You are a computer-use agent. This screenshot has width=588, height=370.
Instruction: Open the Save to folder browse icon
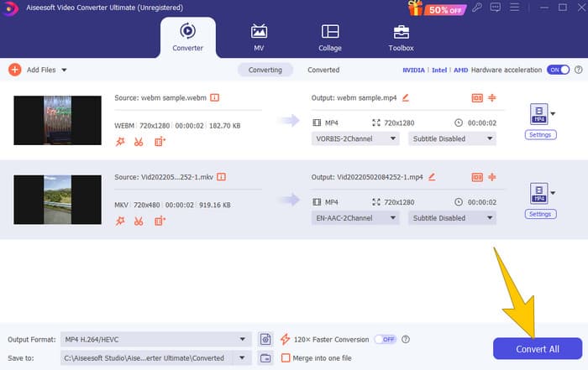[266, 357]
